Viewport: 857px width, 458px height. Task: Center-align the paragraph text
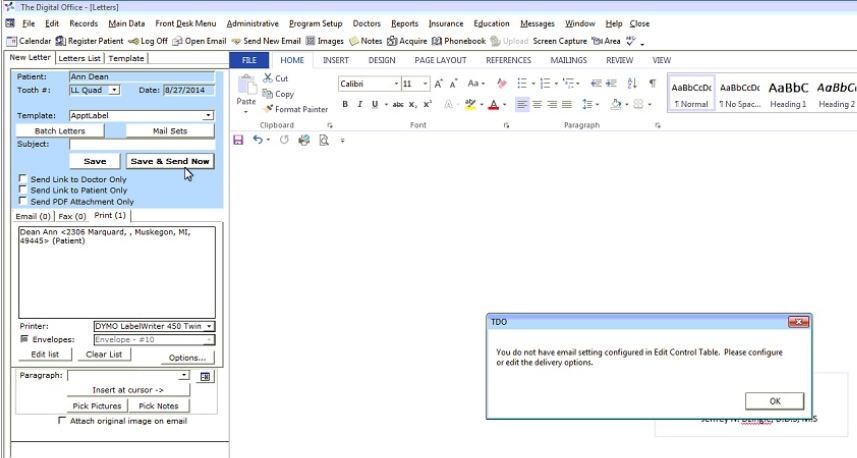pyautogui.click(x=537, y=104)
